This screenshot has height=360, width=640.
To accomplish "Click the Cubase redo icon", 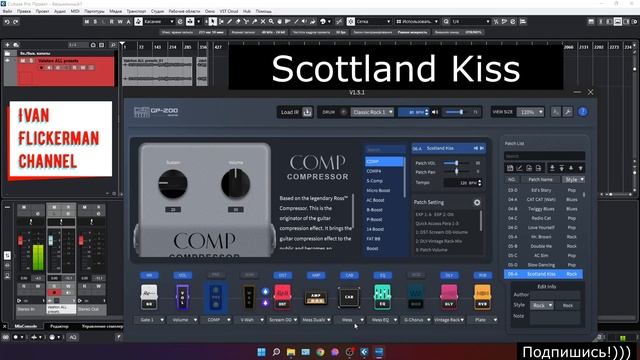I will tap(16, 22).
